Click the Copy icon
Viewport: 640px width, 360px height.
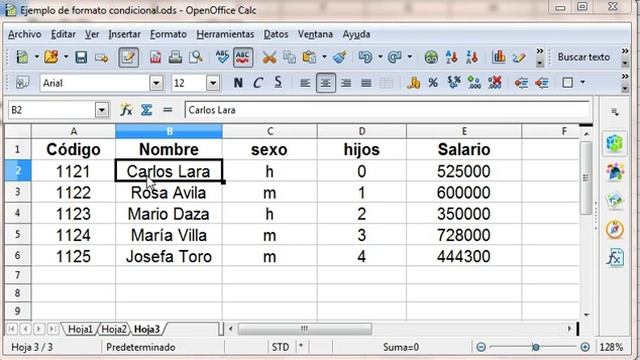[289, 57]
